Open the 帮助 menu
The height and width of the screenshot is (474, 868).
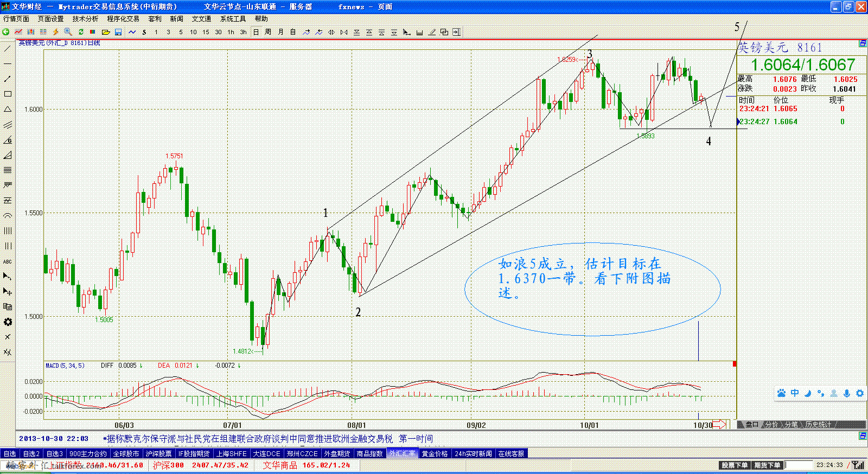pos(261,18)
